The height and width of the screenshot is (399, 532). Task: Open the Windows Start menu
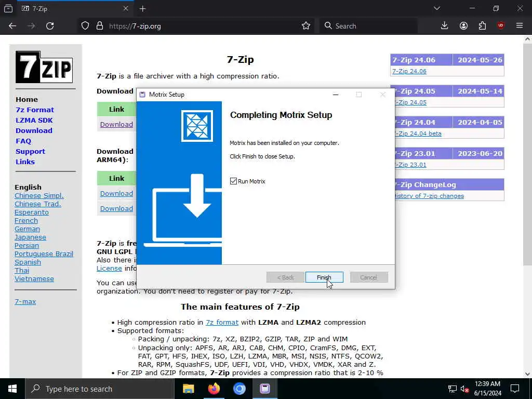(x=12, y=389)
